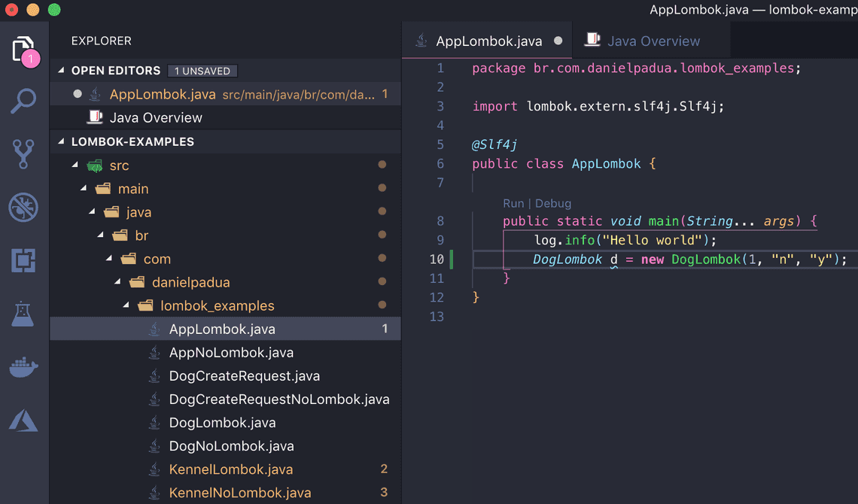Click the unsaved file dot on AppLombok.java tab
858x504 pixels.
pos(558,41)
